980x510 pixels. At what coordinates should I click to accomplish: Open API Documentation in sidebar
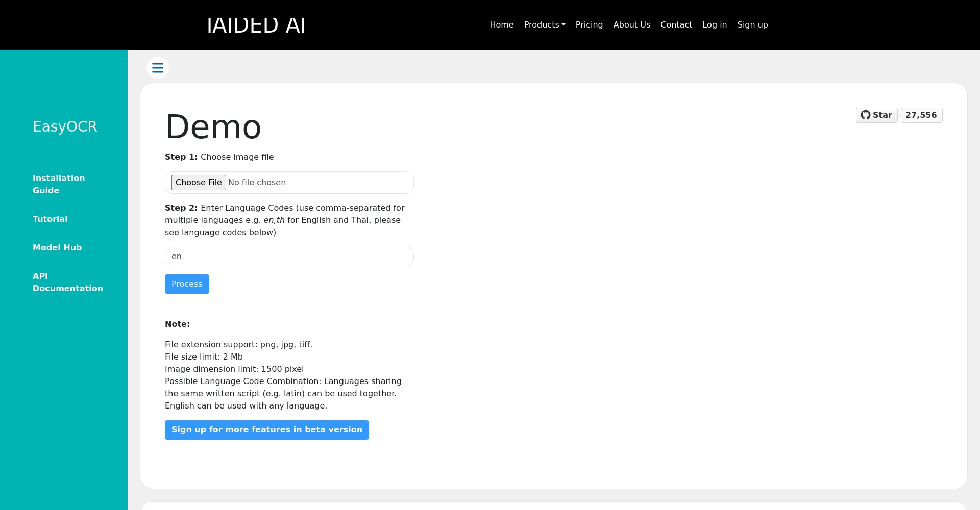(x=67, y=282)
